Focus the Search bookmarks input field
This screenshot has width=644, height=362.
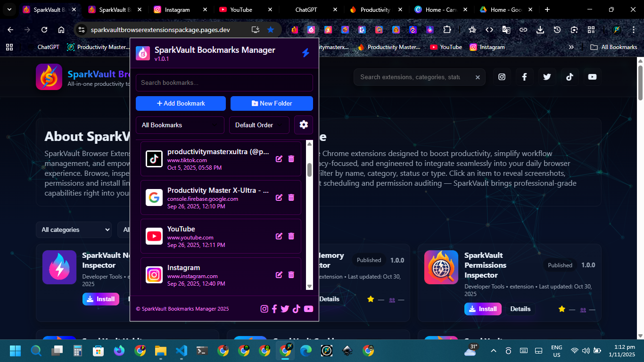[224, 82]
